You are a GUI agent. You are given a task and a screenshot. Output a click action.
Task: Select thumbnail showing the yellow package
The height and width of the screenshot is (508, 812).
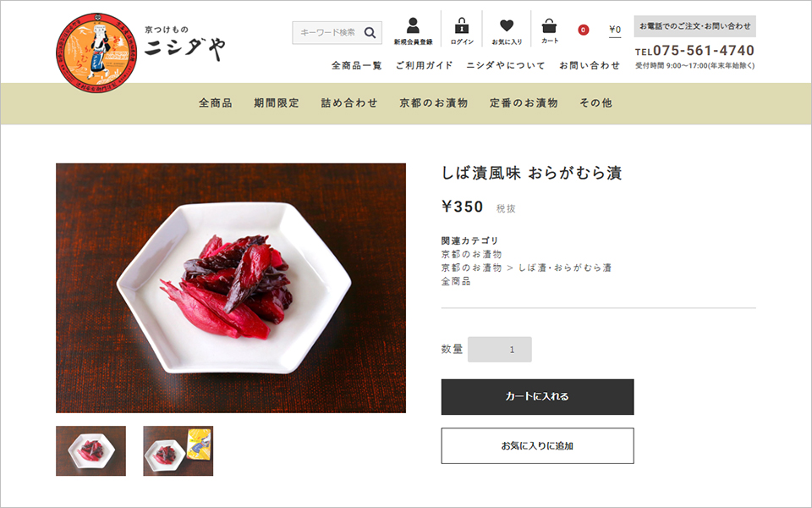tap(178, 450)
